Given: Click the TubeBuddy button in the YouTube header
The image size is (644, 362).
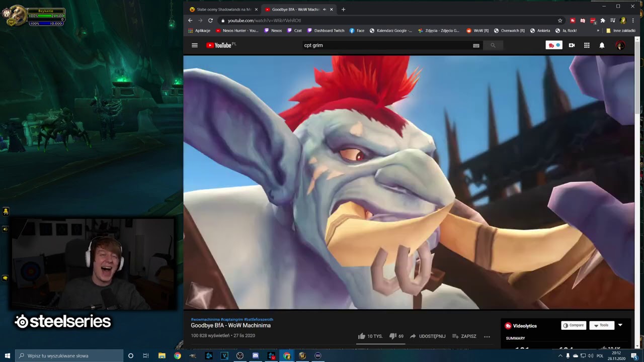Looking at the screenshot, I should pos(554,45).
